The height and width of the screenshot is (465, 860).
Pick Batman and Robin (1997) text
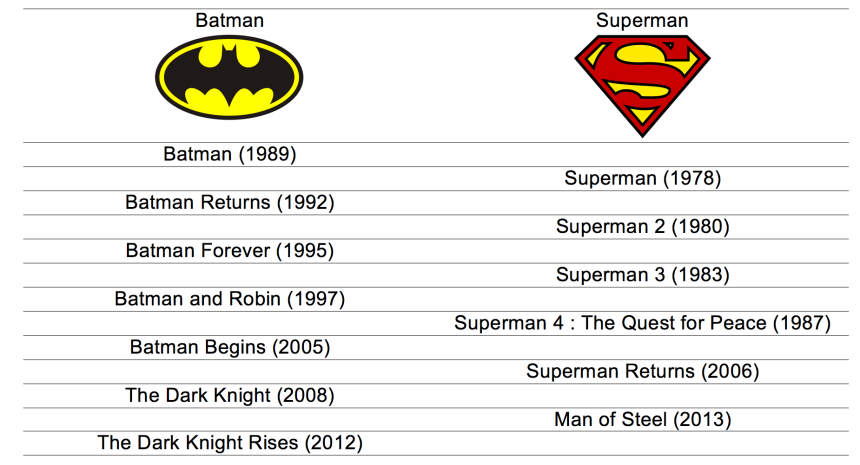click(x=229, y=299)
